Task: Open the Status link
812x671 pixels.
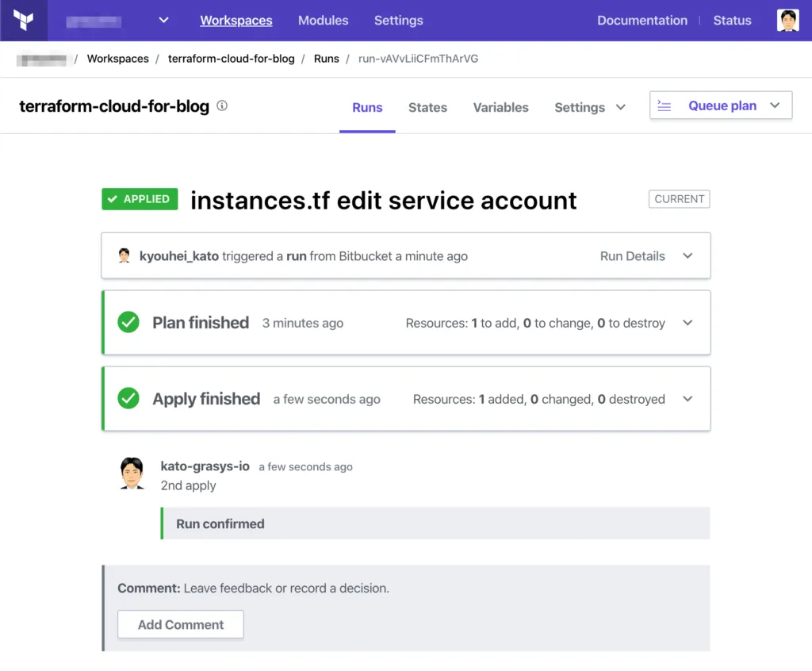Action: pyautogui.click(x=732, y=20)
